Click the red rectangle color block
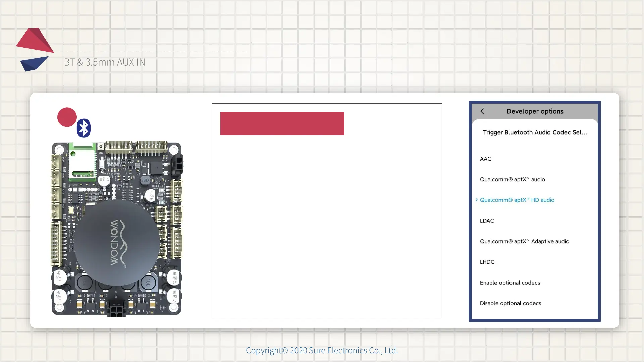 282,124
